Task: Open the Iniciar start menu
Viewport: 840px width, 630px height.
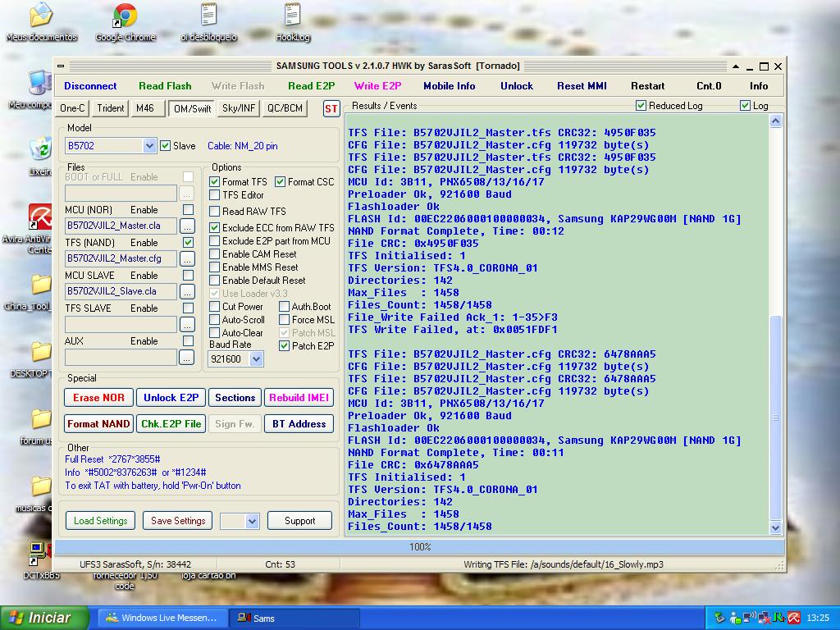Action: click(x=44, y=618)
